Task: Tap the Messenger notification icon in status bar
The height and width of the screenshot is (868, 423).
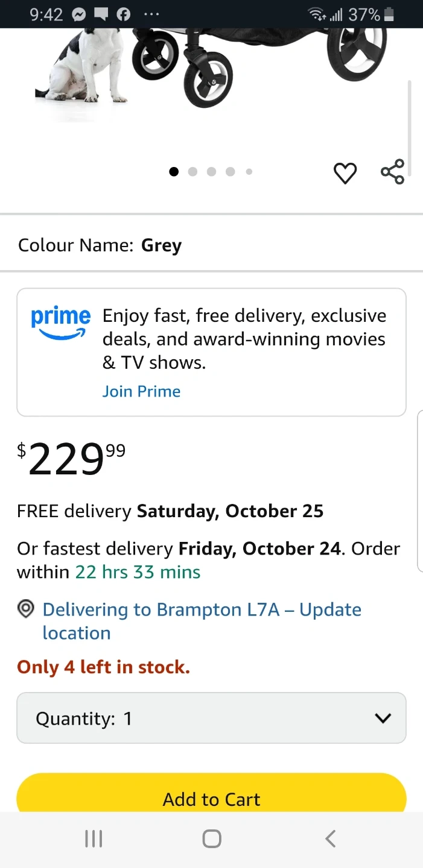Action: (78, 14)
